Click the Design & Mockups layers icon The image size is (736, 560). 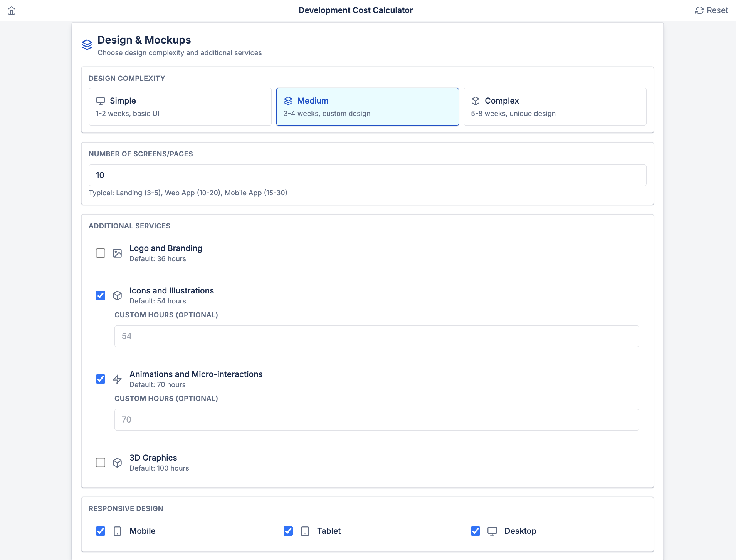click(87, 45)
